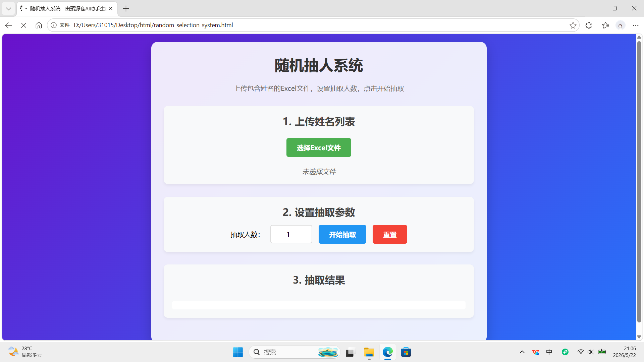Viewport: 644px width, 362px height.
Task: Click the address bar URL
Action: tap(153, 25)
